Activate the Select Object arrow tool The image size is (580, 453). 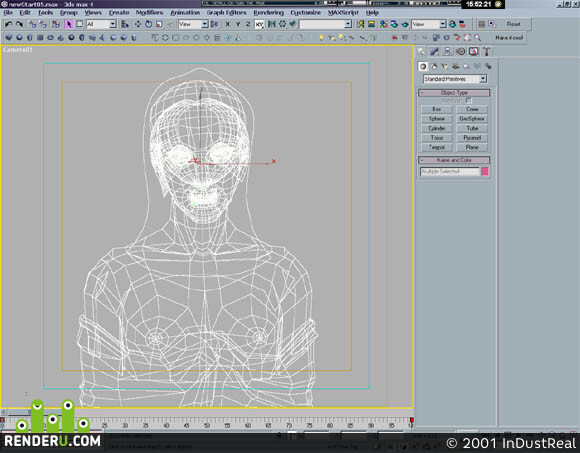(x=69, y=24)
